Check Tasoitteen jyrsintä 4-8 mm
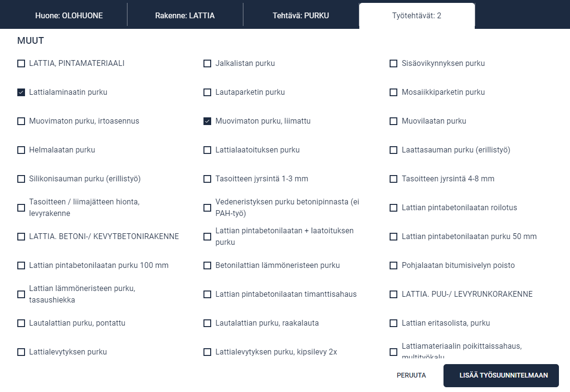This screenshot has width=570, height=392. [x=393, y=179]
